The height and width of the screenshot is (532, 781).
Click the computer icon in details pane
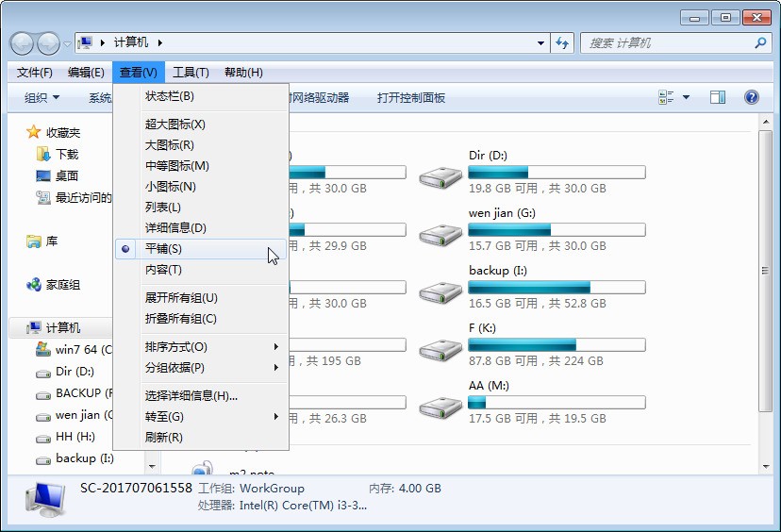pos(45,501)
